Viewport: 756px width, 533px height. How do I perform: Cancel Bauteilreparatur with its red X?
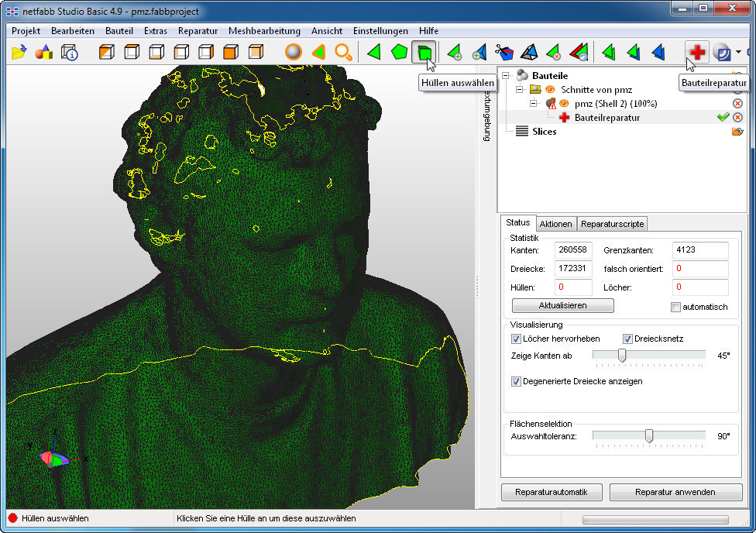coord(737,117)
